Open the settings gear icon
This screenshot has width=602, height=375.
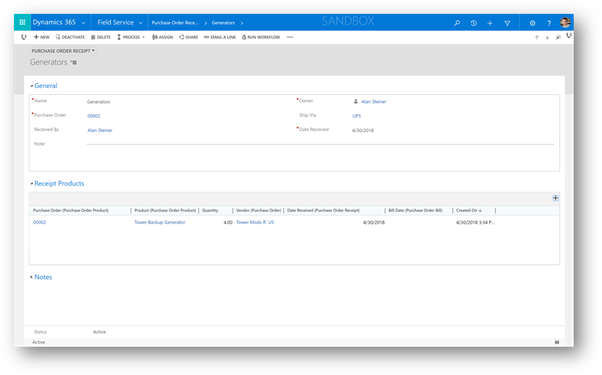pyautogui.click(x=532, y=23)
